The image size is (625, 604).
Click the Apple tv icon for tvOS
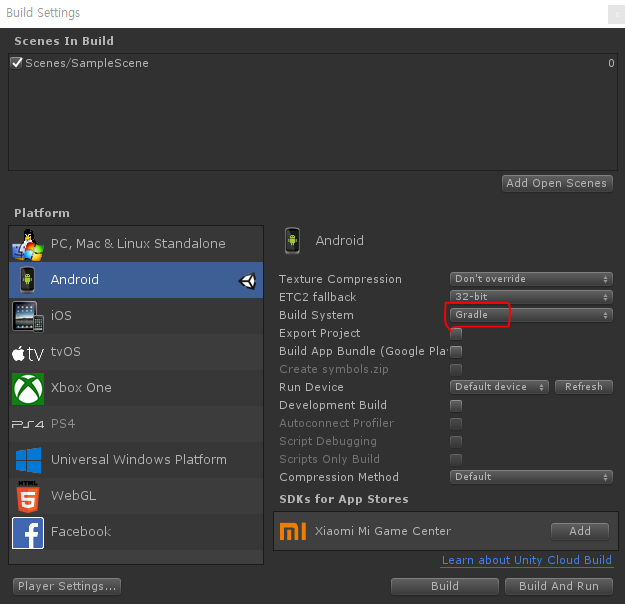coord(28,353)
